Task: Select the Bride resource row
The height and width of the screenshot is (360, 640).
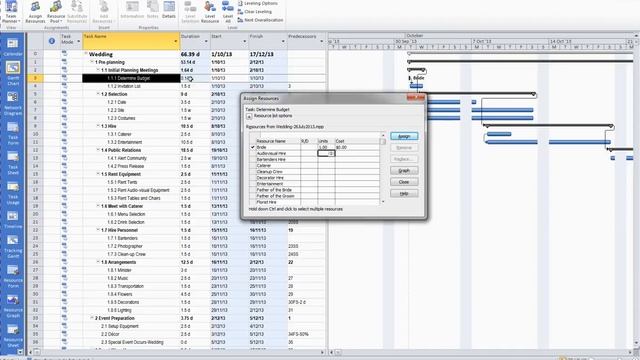Action: [314, 147]
